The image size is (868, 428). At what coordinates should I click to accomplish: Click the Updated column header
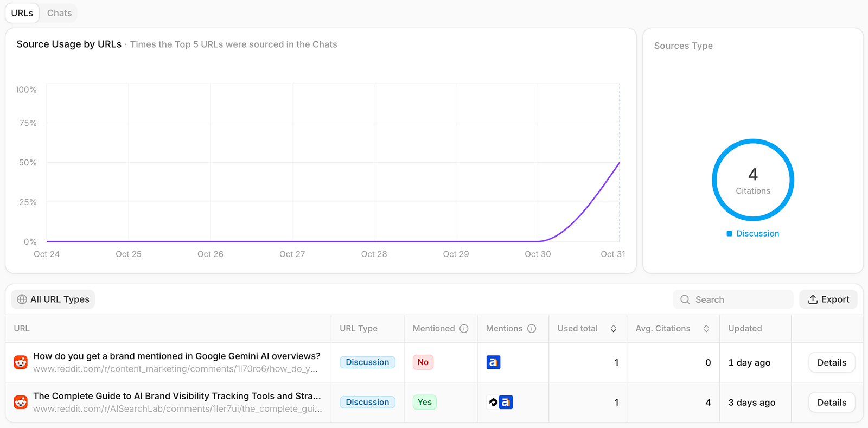point(745,329)
